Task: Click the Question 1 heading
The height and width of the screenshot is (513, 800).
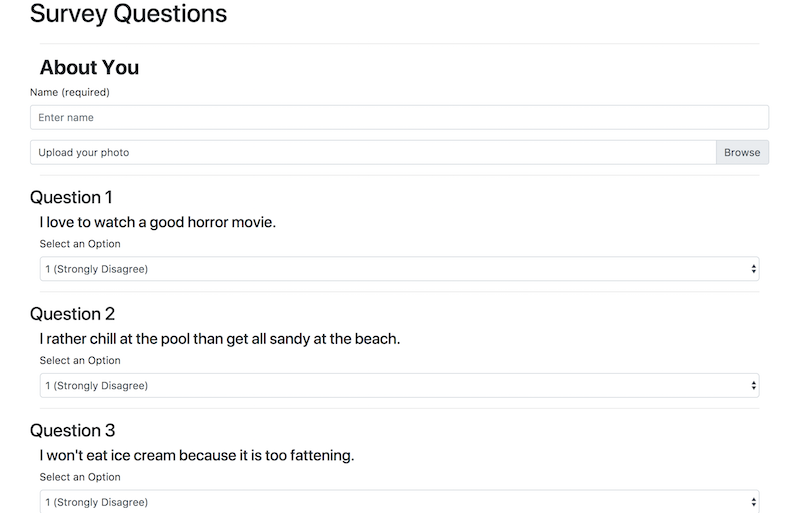Action: click(x=71, y=197)
